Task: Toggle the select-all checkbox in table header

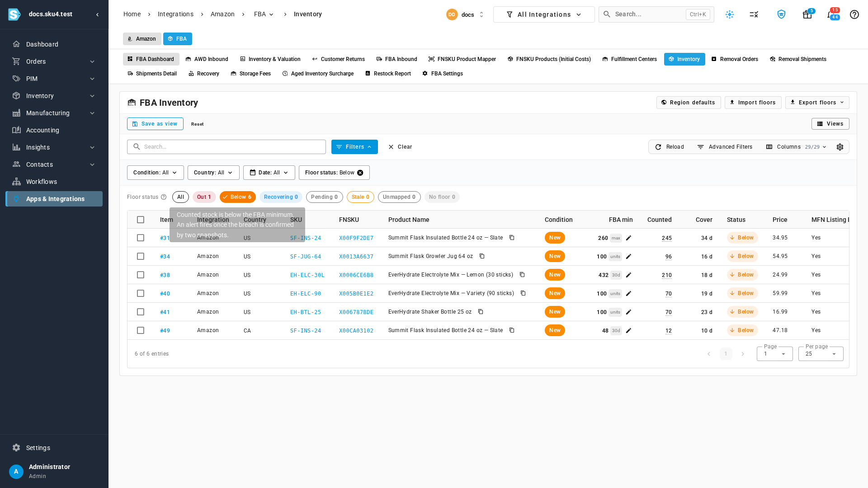Action: click(x=141, y=220)
